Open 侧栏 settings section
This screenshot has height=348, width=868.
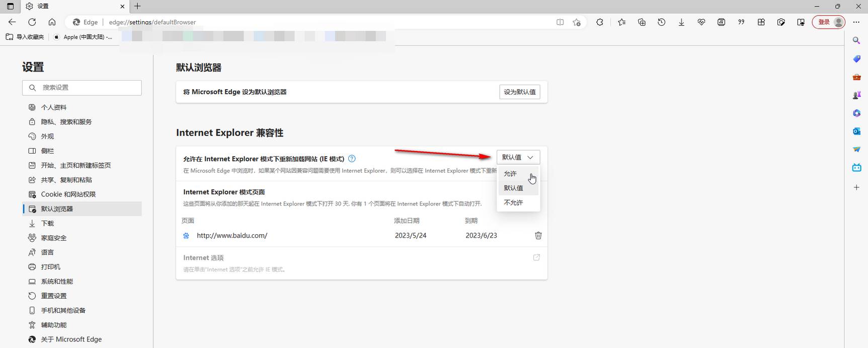pyautogui.click(x=83, y=151)
